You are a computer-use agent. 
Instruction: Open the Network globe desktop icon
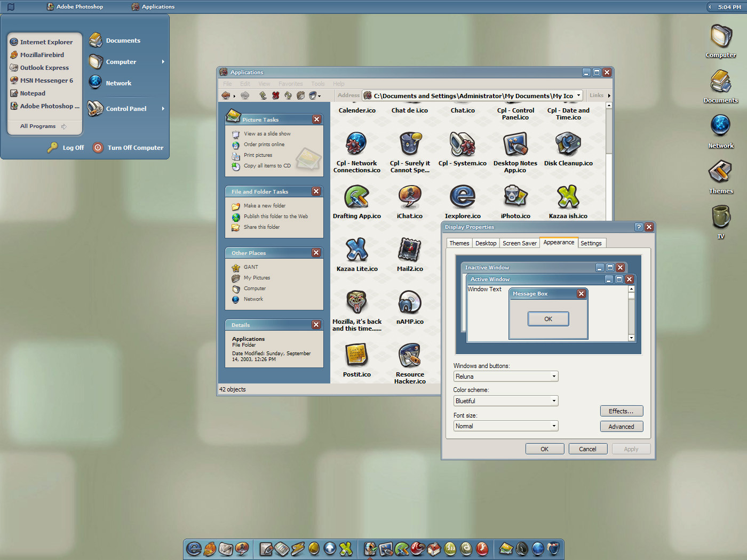click(721, 132)
